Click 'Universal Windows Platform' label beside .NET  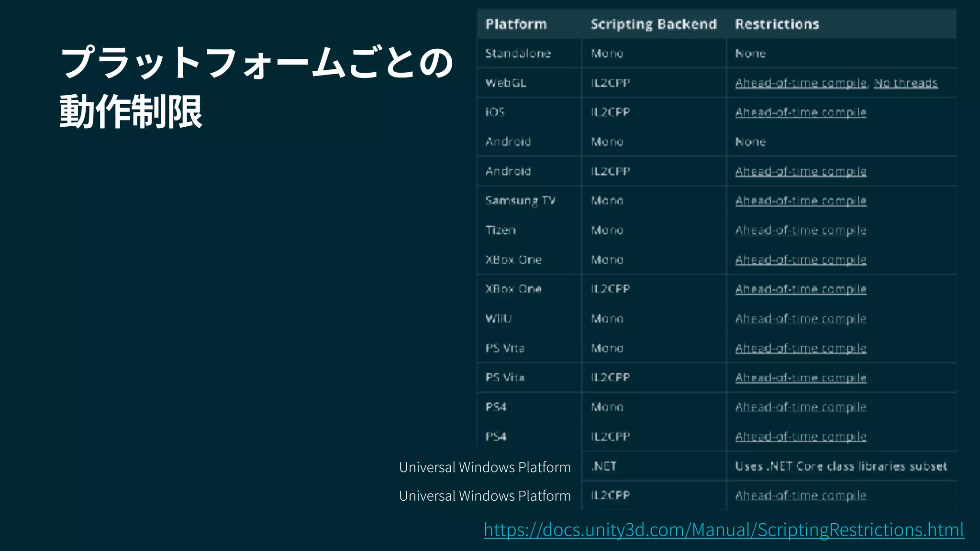pos(485,467)
